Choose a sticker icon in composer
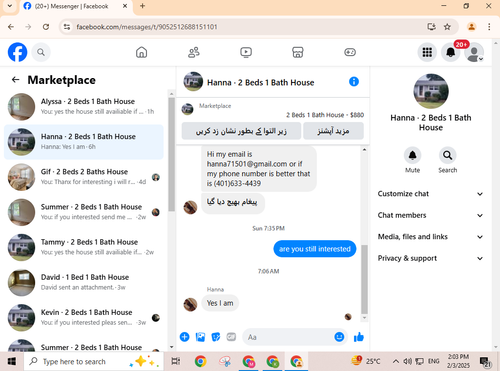This screenshot has width=500, height=371. pos(216,337)
